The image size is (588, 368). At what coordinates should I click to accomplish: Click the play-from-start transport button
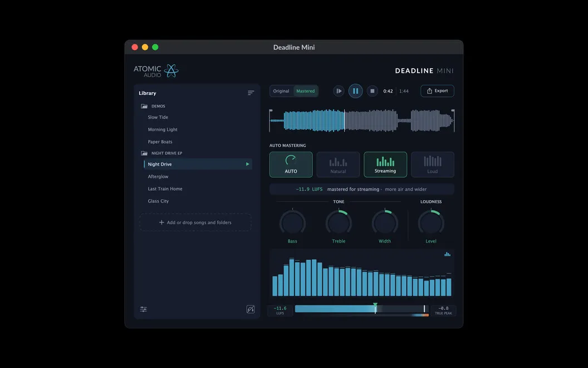tap(339, 91)
